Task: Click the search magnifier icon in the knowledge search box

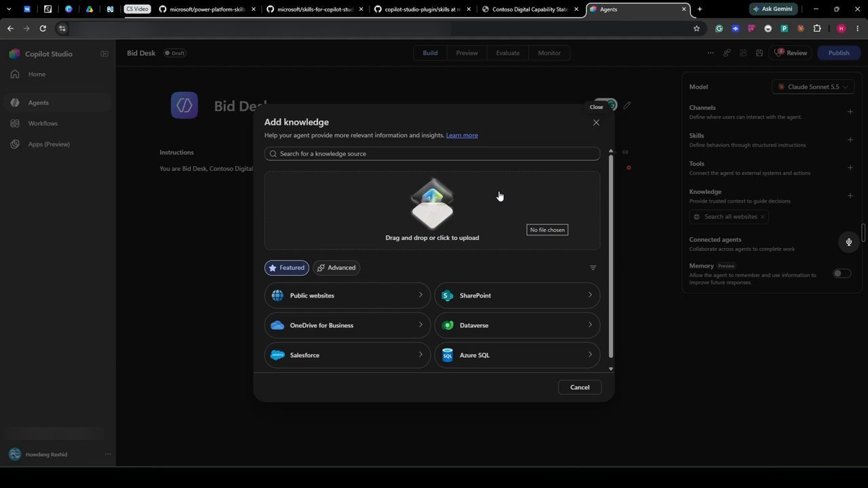Action: click(273, 154)
